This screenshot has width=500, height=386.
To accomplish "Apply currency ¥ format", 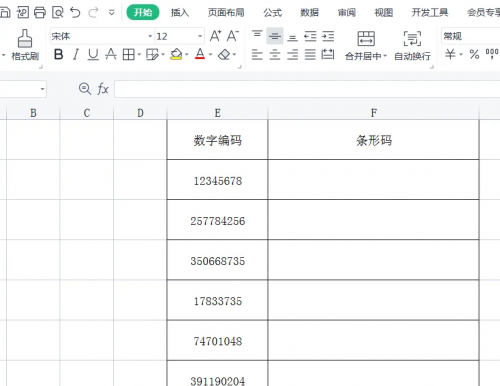I will point(450,54).
